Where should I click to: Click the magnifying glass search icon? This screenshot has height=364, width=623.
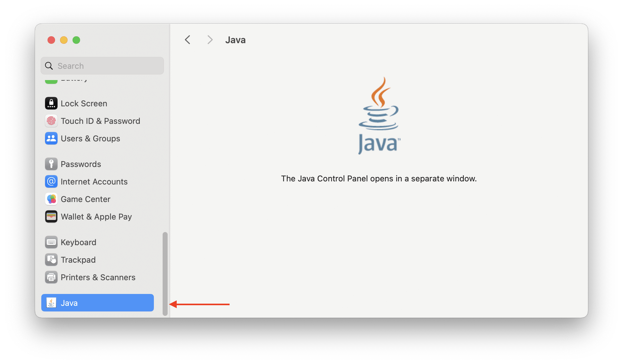(49, 66)
